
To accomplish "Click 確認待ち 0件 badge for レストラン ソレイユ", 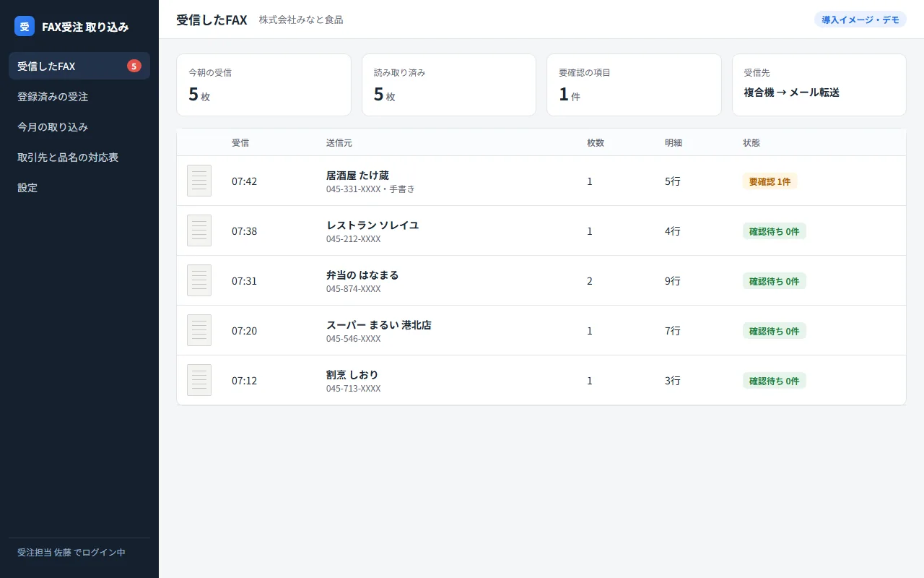I will coord(775,231).
